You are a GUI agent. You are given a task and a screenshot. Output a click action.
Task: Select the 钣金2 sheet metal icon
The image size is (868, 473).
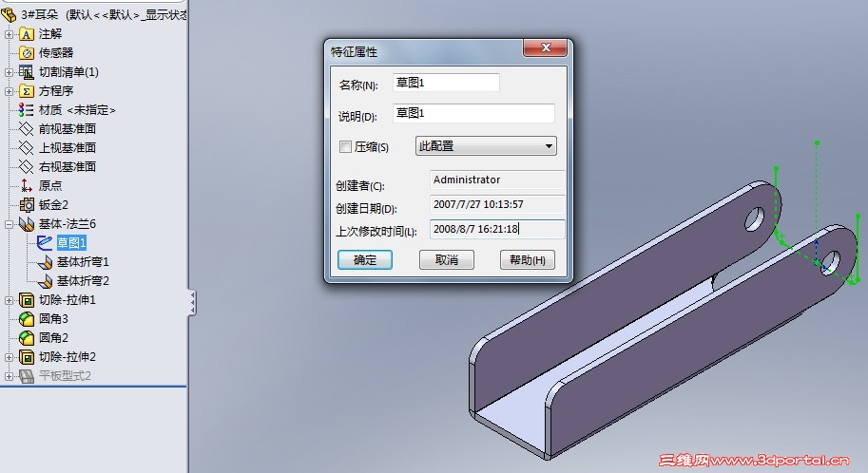pyautogui.click(x=26, y=205)
